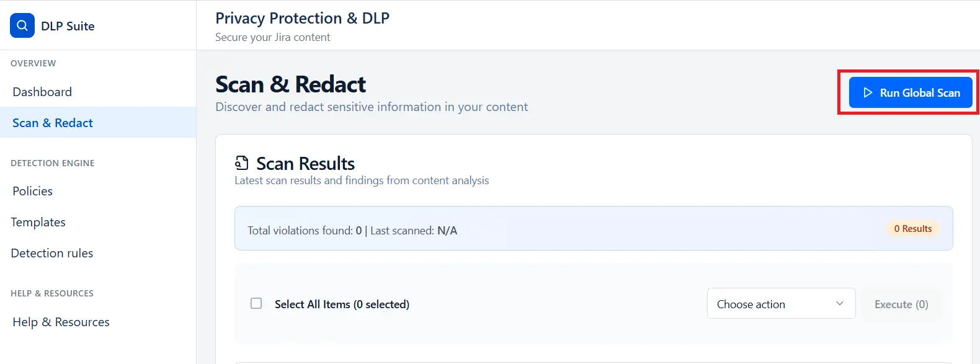Open Help & Resources
This screenshot has height=364, width=980.
click(60, 321)
